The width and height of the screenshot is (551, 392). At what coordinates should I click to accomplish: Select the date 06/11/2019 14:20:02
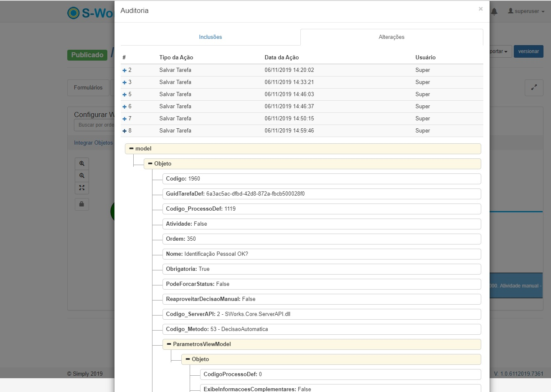tap(289, 70)
